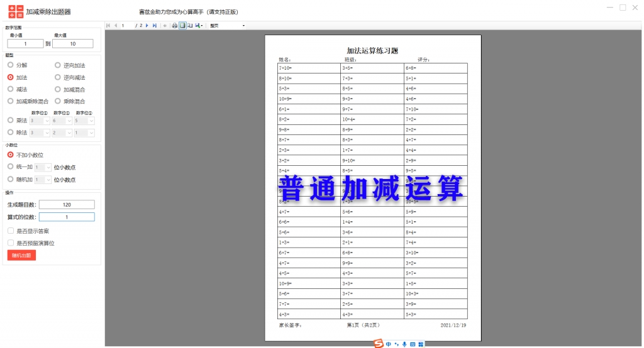The height and width of the screenshot is (348, 644).
Task: Select 统一加 decimal option
Action: pos(20,167)
